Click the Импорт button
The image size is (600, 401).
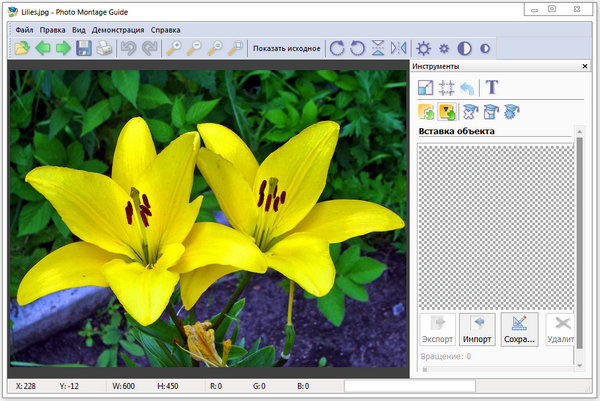477,329
